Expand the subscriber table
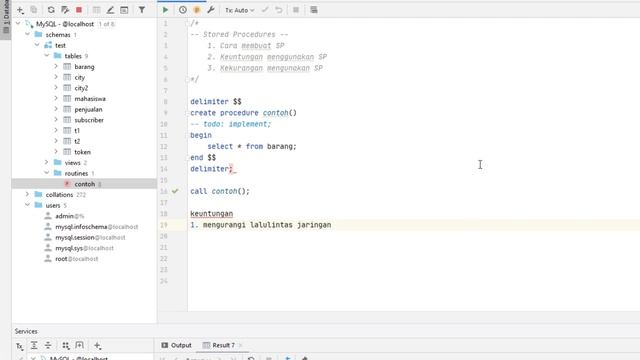Screen dimensions: 640x360 (x=56, y=120)
